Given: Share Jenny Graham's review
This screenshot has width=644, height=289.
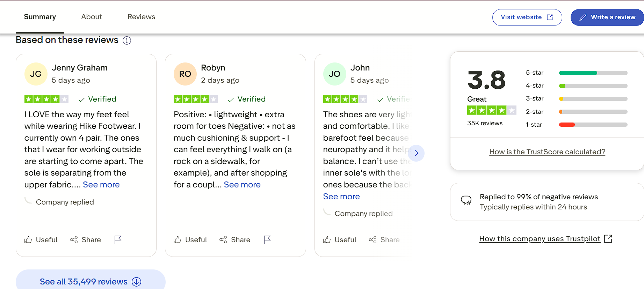Looking at the screenshot, I should click(86, 240).
